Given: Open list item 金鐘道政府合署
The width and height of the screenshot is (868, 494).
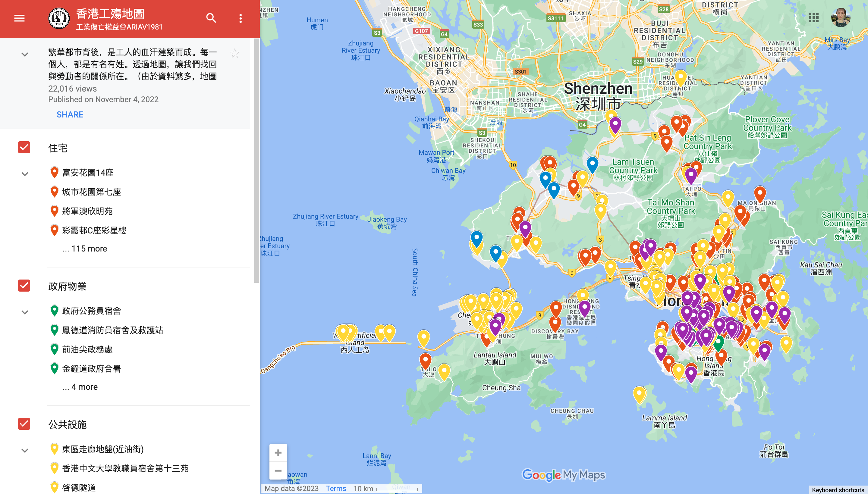Looking at the screenshot, I should click(92, 369).
